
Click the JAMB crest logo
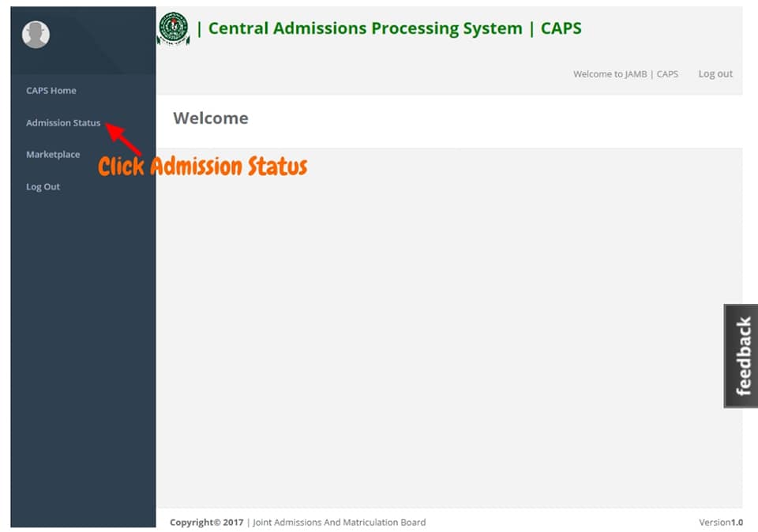click(174, 28)
